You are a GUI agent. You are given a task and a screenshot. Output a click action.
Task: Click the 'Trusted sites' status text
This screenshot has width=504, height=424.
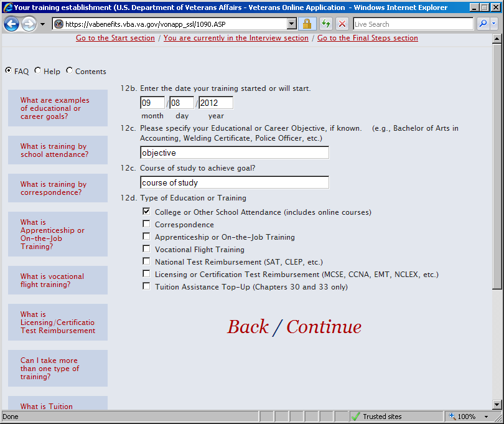click(x=382, y=417)
